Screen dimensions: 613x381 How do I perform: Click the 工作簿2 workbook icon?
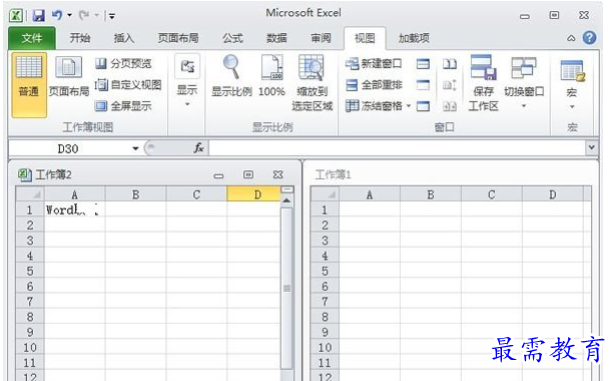pyautogui.click(x=24, y=174)
